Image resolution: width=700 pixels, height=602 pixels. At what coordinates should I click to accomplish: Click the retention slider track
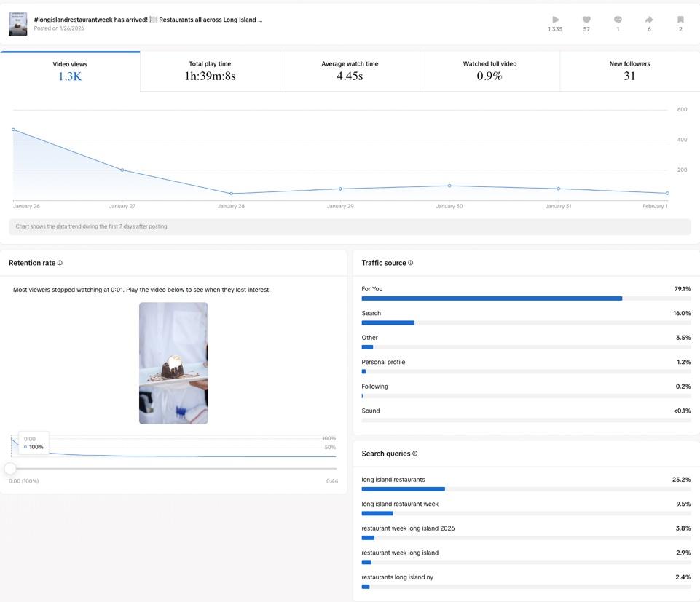click(173, 469)
